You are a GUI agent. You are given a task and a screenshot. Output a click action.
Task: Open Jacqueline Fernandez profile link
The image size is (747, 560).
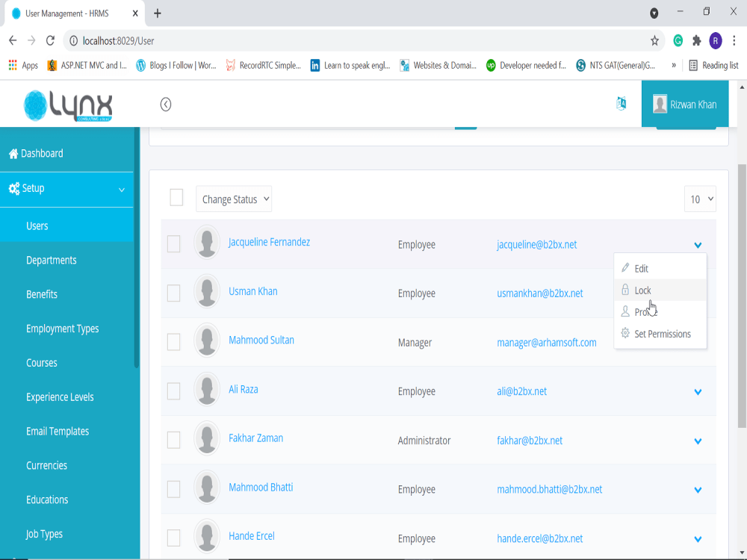[x=269, y=242]
